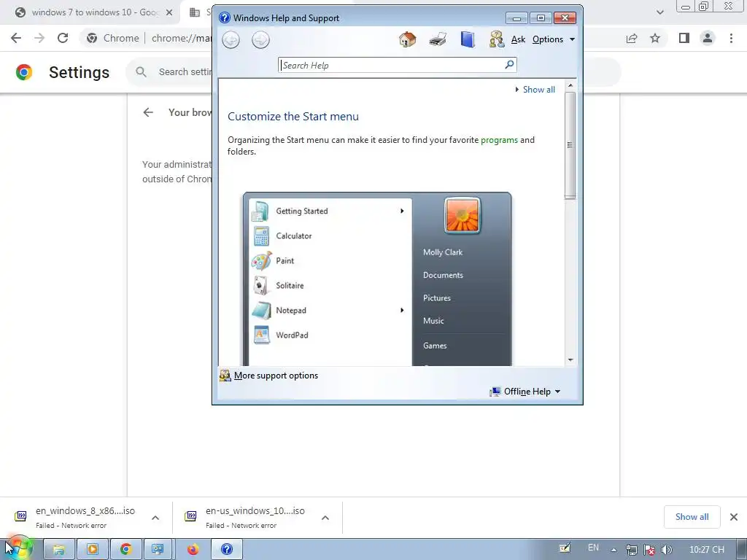
Task: Close the Chrome downloads bar
Action: pos(734,517)
